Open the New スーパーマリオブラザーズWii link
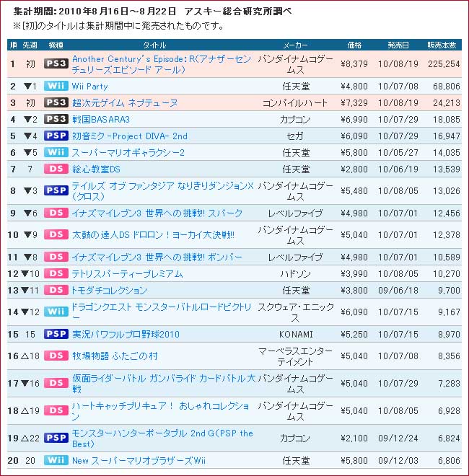The height and width of the screenshot is (476, 469). click(139, 461)
